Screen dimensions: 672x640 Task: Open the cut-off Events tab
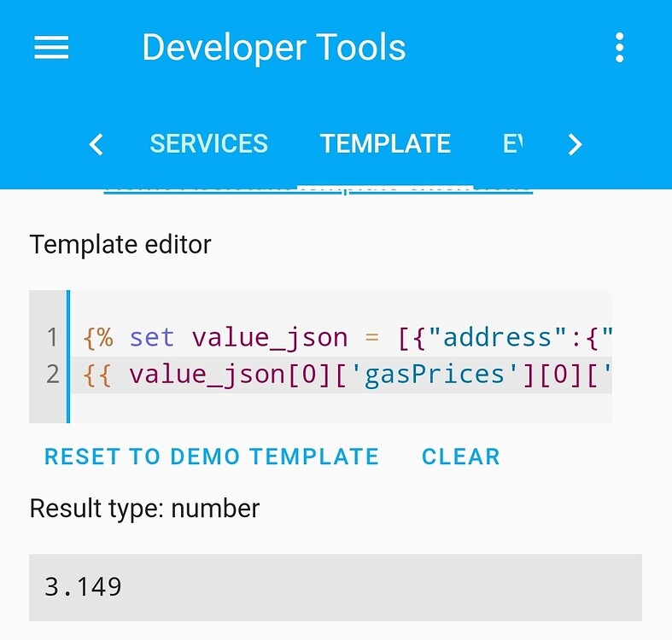512,143
